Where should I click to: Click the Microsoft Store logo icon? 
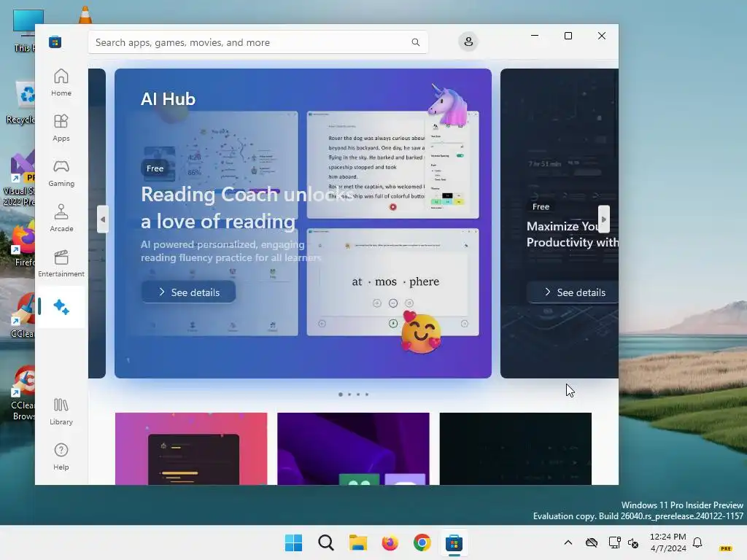coord(55,42)
